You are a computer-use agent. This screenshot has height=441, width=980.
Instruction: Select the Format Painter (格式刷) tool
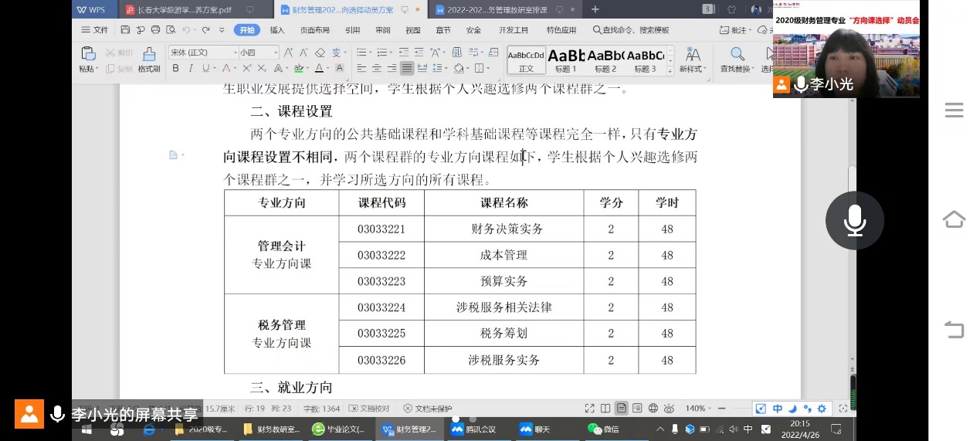point(148,59)
